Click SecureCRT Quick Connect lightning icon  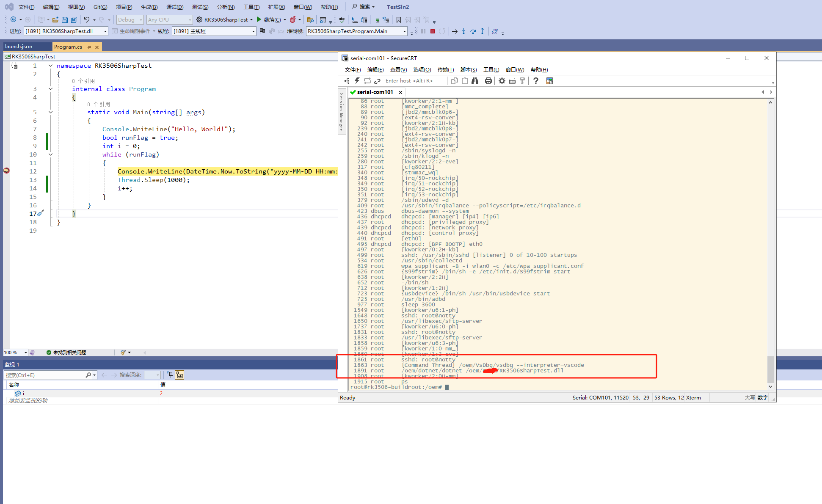357,81
